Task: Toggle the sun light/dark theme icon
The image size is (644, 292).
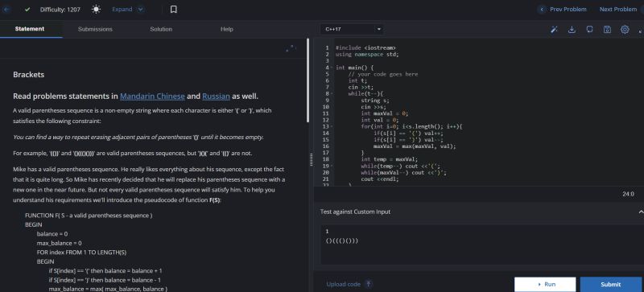Action: 96,9
